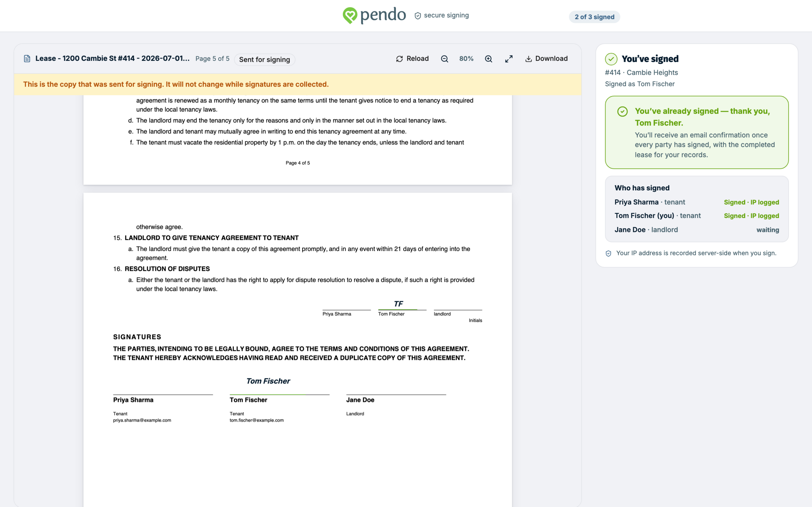This screenshot has height=507, width=812.
Task: Click the secure signing shield icon
Action: [x=418, y=16]
